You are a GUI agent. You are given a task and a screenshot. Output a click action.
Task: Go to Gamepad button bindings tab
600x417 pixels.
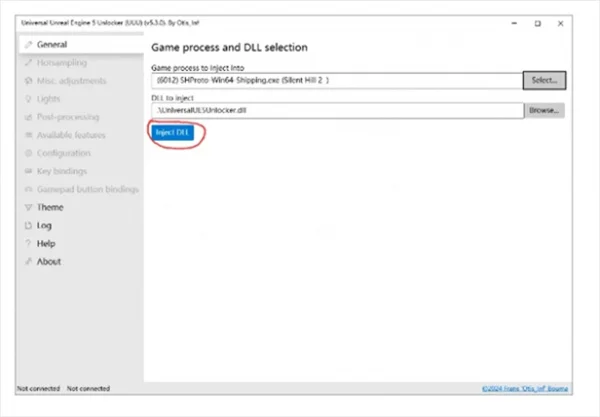[87, 189]
